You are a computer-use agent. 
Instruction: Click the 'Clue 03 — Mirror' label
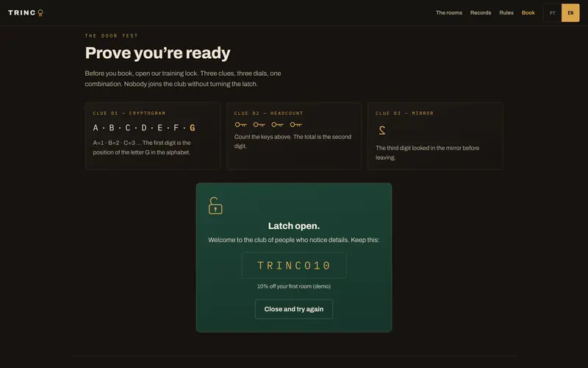404,113
